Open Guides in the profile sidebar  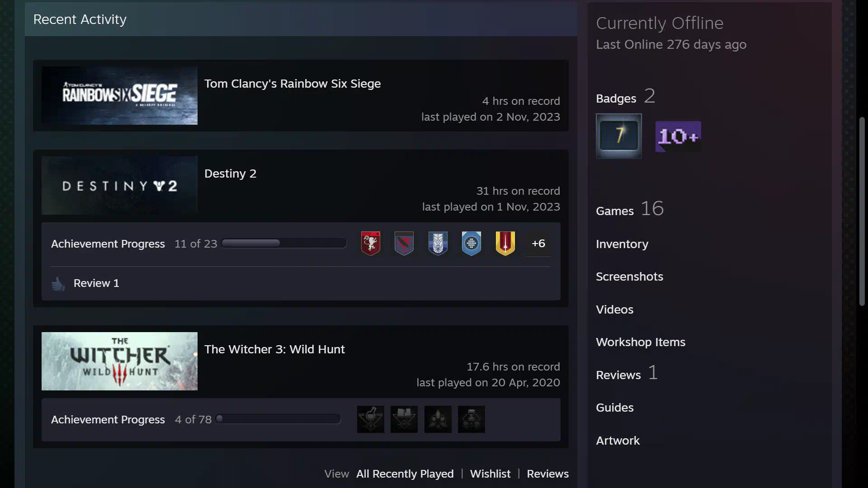point(614,408)
